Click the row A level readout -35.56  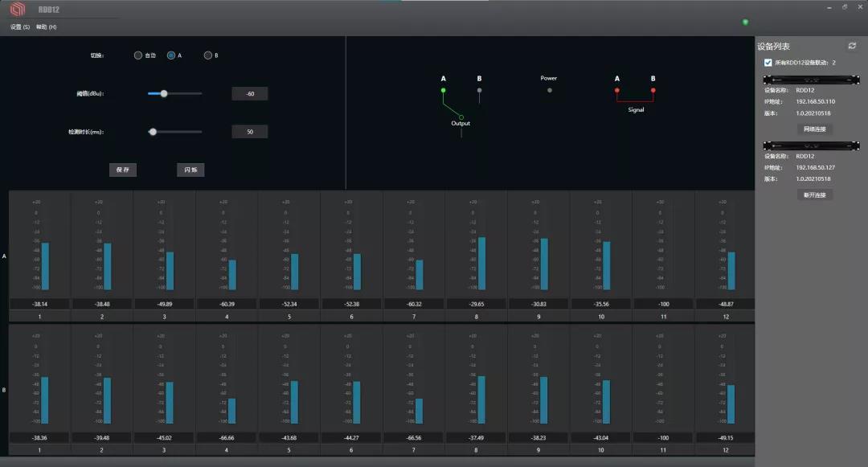601,304
